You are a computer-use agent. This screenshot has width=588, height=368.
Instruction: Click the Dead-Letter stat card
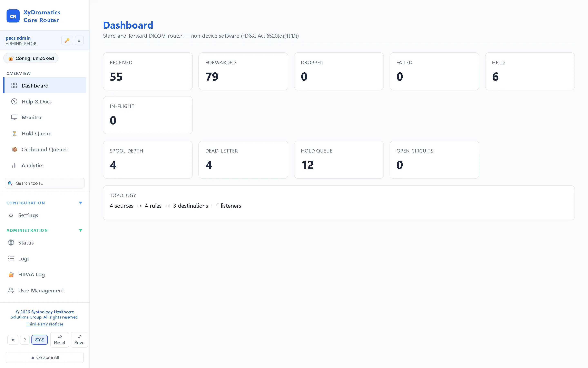243,160
